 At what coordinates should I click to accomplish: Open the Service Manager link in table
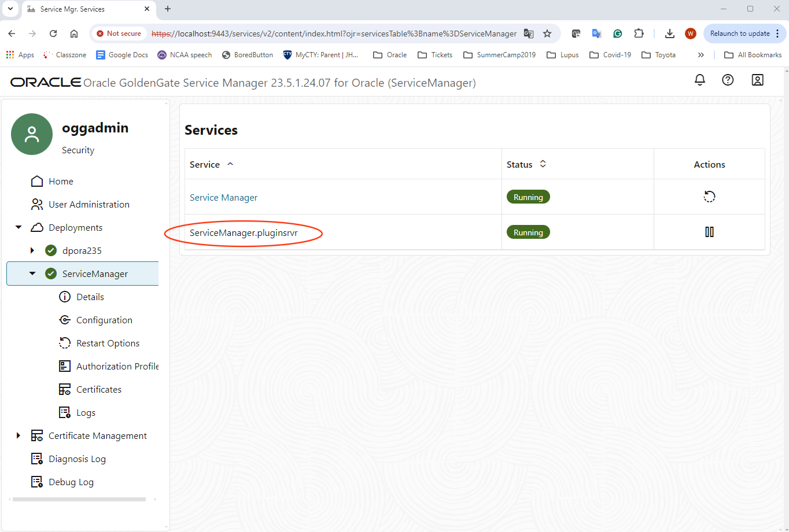[x=223, y=197]
